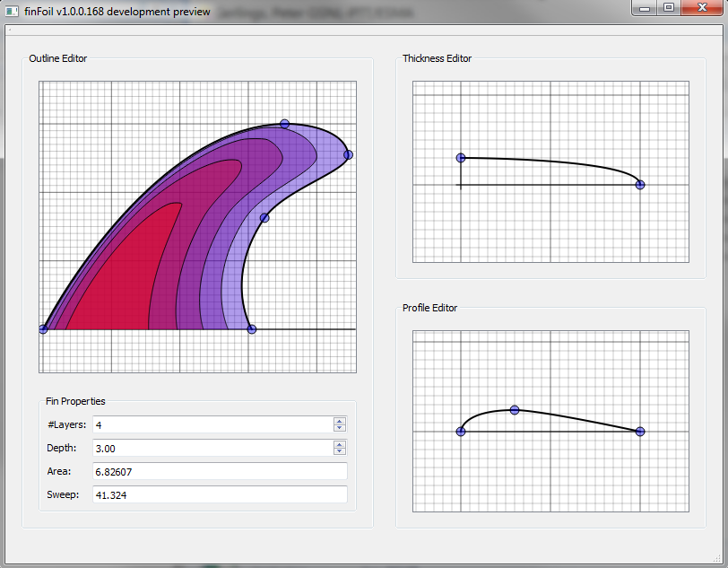
Task: Click into the Depth input field
Action: click(211, 448)
